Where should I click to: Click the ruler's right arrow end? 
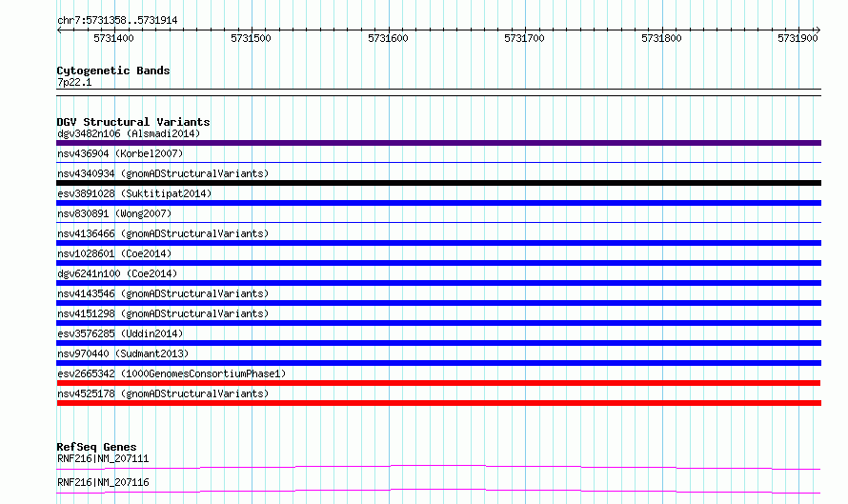pyautogui.click(x=818, y=30)
